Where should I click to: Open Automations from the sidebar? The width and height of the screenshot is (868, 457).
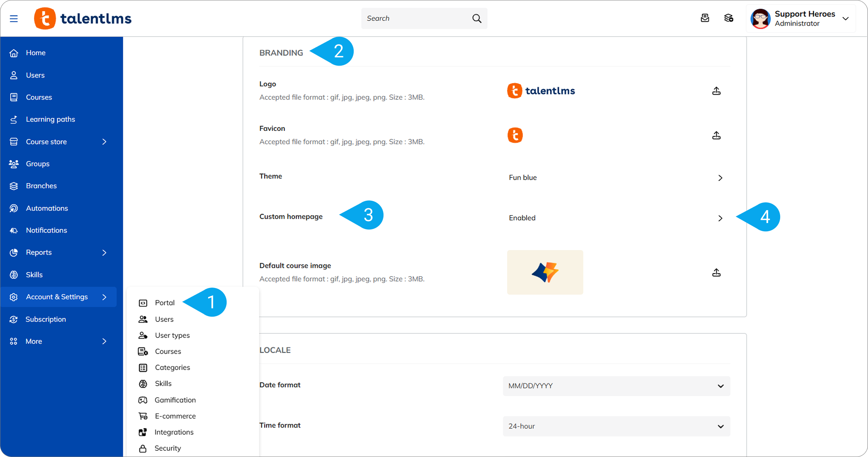[x=47, y=208]
